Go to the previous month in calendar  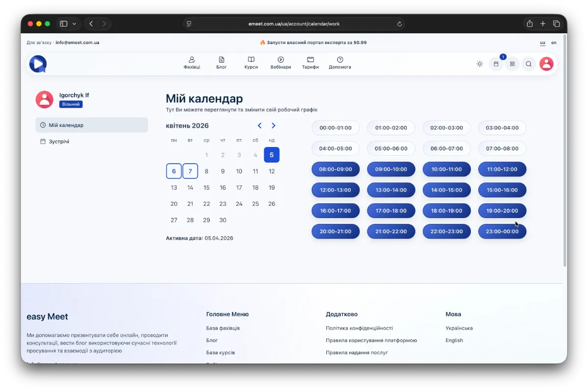tap(260, 126)
